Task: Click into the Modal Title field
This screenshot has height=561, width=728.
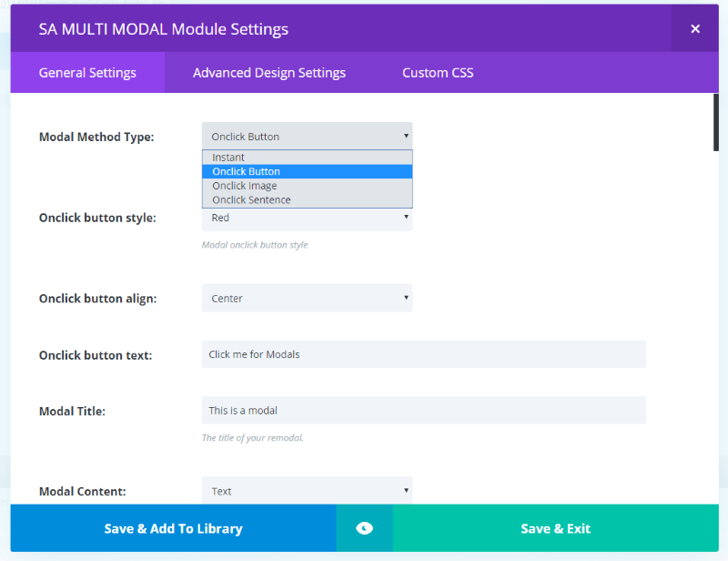Action: tap(423, 410)
